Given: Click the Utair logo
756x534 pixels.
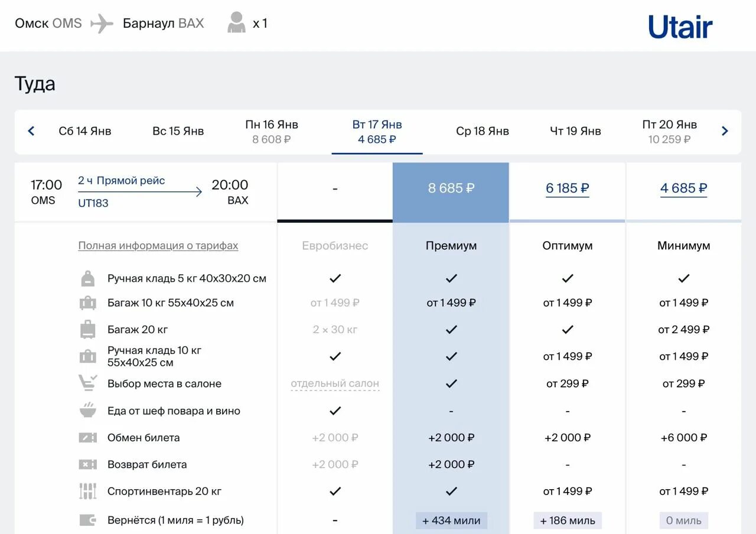Looking at the screenshot, I should pos(680,26).
